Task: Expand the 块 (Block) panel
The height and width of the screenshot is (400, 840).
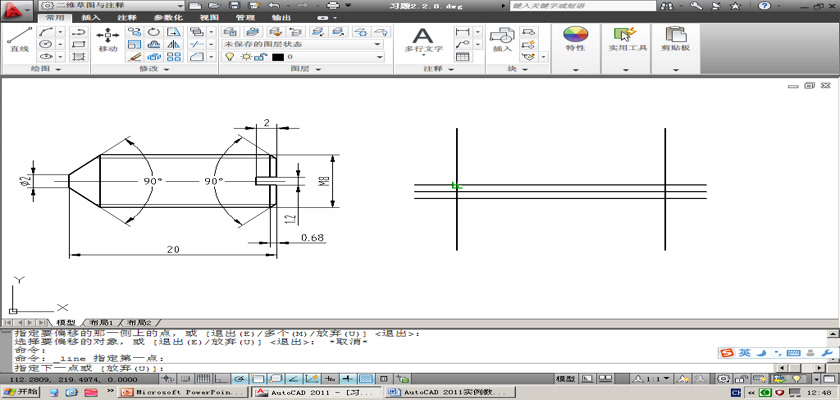Action: (518, 69)
